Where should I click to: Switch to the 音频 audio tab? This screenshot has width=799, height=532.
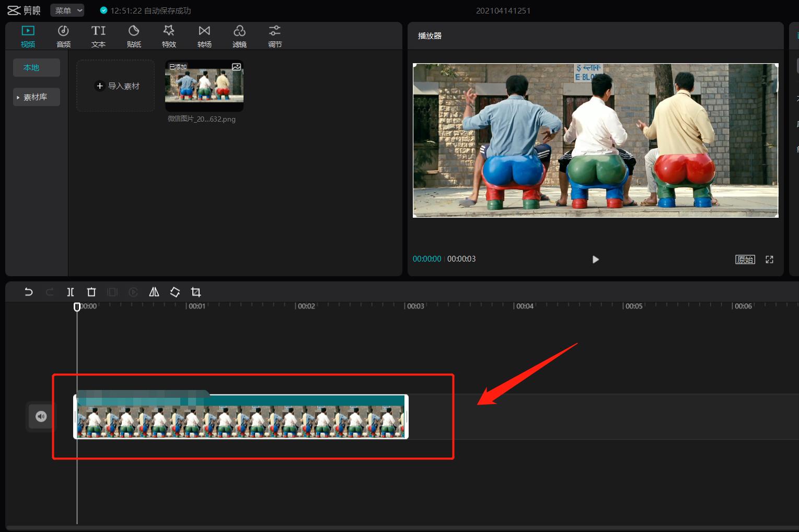point(63,37)
